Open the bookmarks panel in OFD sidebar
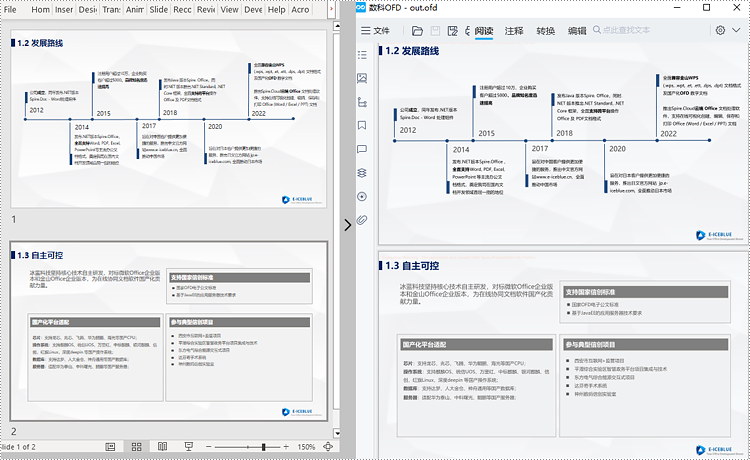750x460 pixels. click(x=362, y=125)
